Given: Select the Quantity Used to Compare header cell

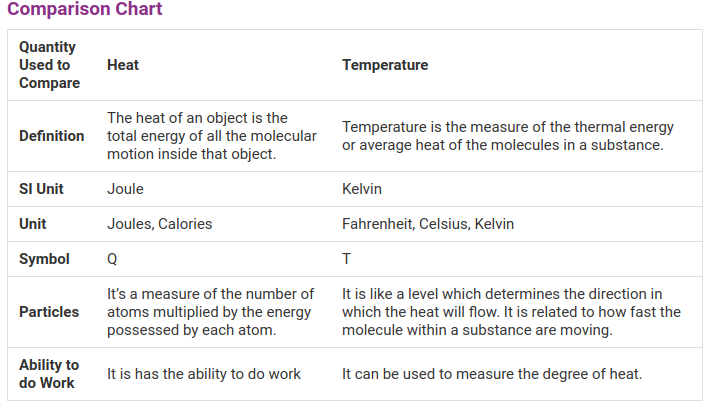Looking at the screenshot, I should click(49, 65).
